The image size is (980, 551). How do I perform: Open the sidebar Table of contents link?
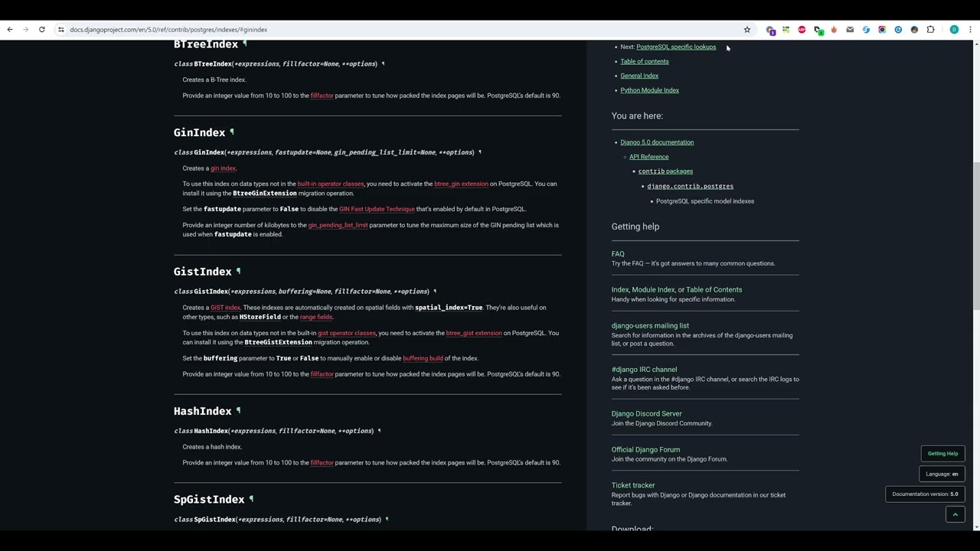click(x=645, y=61)
